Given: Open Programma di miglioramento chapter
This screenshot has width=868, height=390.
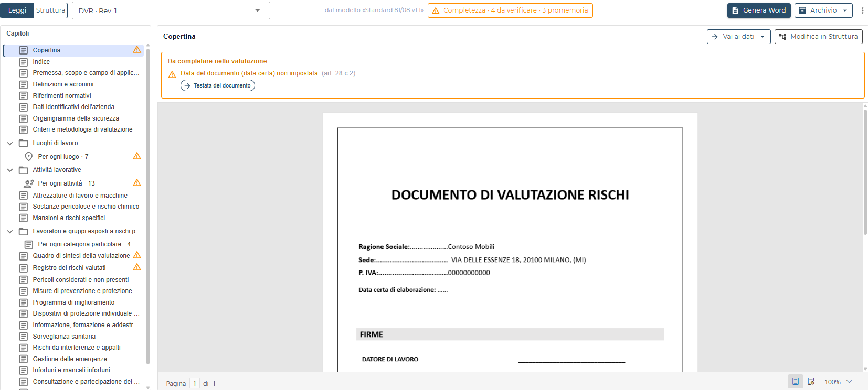Looking at the screenshot, I should [x=73, y=302].
